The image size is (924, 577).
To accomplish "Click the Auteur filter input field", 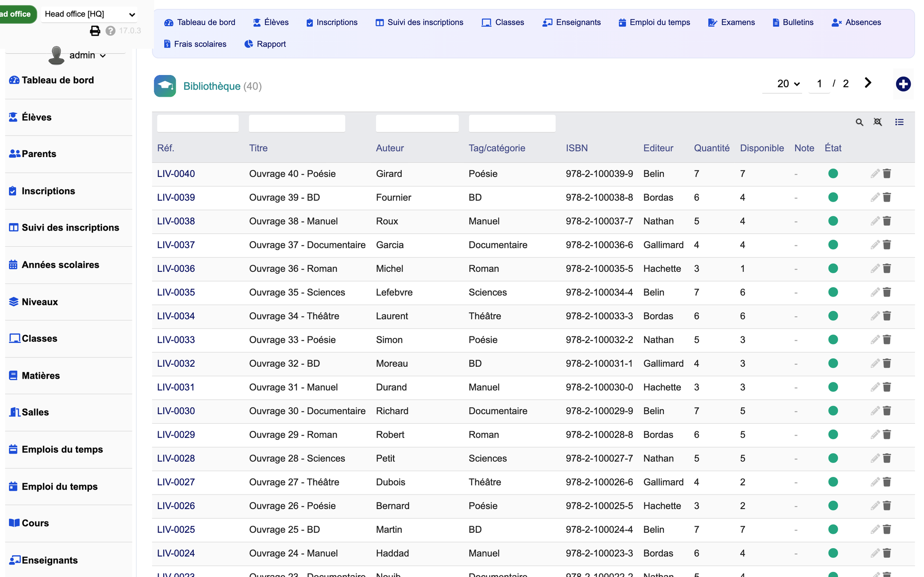I will click(417, 123).
